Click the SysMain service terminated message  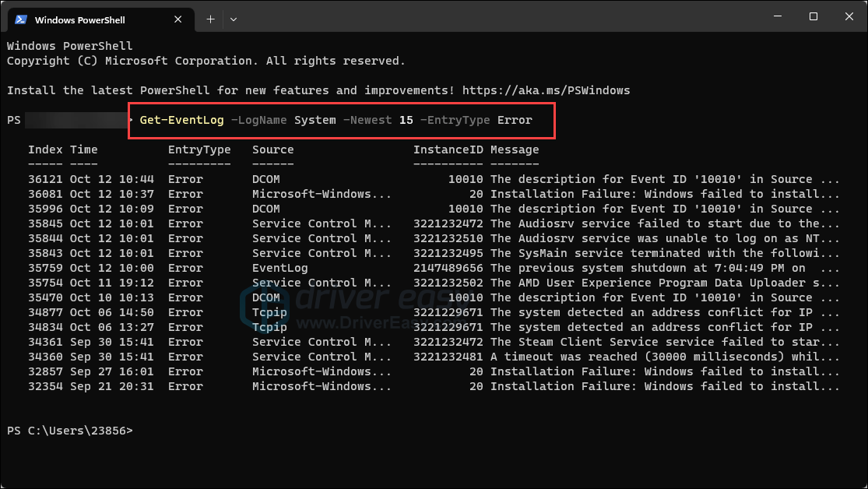tap(665, 253)
